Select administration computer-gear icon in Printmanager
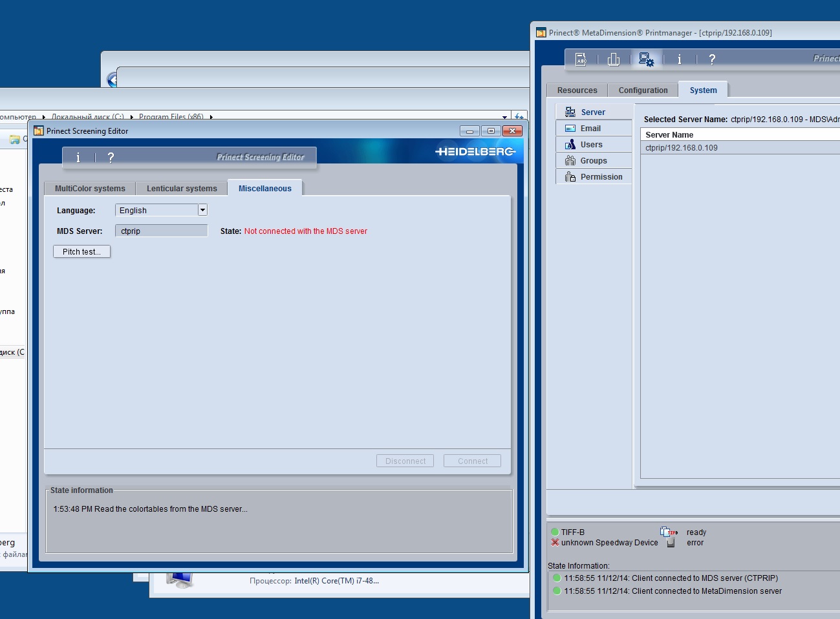Screen dimensions: 840x619 point(646,59)
